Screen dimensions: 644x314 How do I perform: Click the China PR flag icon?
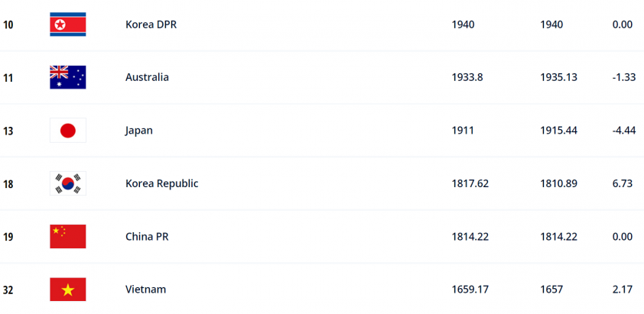click(x=68, y=236)
